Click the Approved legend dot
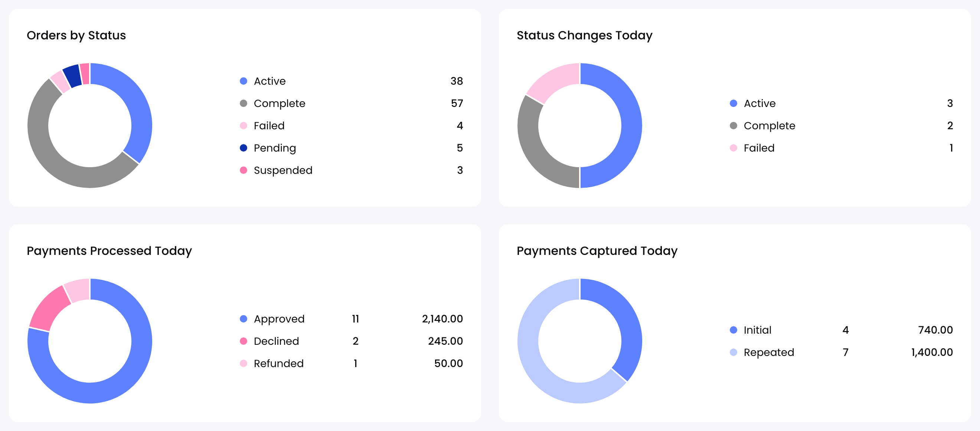 244,319
